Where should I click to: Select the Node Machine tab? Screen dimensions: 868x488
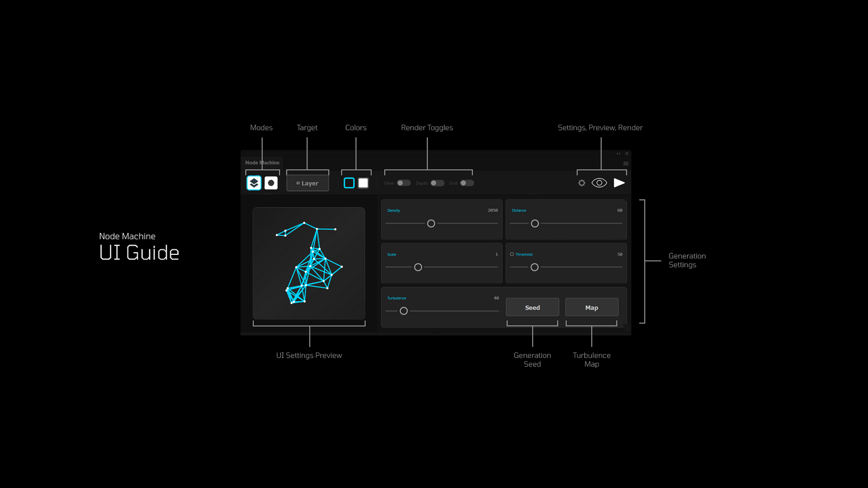tap(262, 163)
